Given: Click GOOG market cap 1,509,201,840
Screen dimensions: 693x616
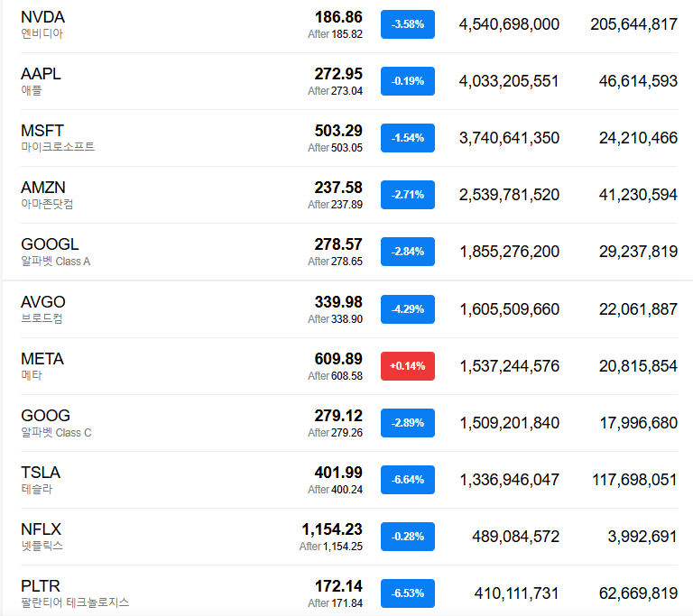Looking at the screenshot, I should click(510, 423).
